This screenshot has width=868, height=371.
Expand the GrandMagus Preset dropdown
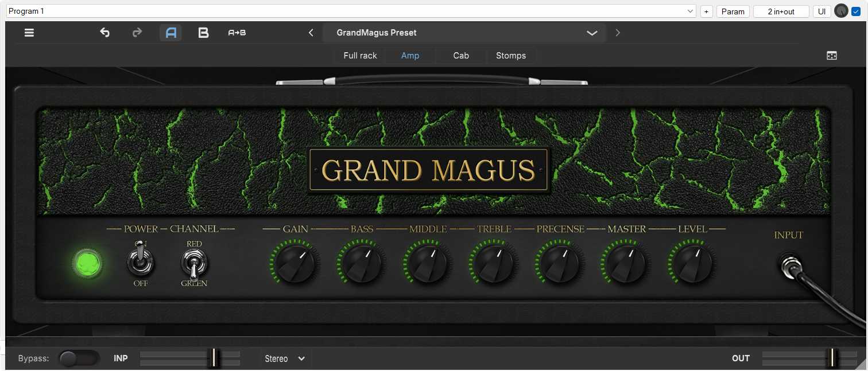[x=592, y=33]
